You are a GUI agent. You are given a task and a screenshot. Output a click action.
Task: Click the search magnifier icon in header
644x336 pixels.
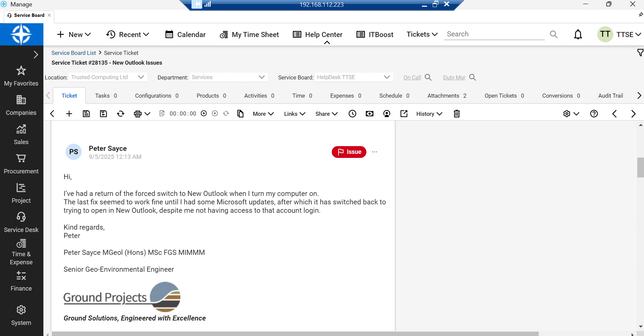click(553, 34)
